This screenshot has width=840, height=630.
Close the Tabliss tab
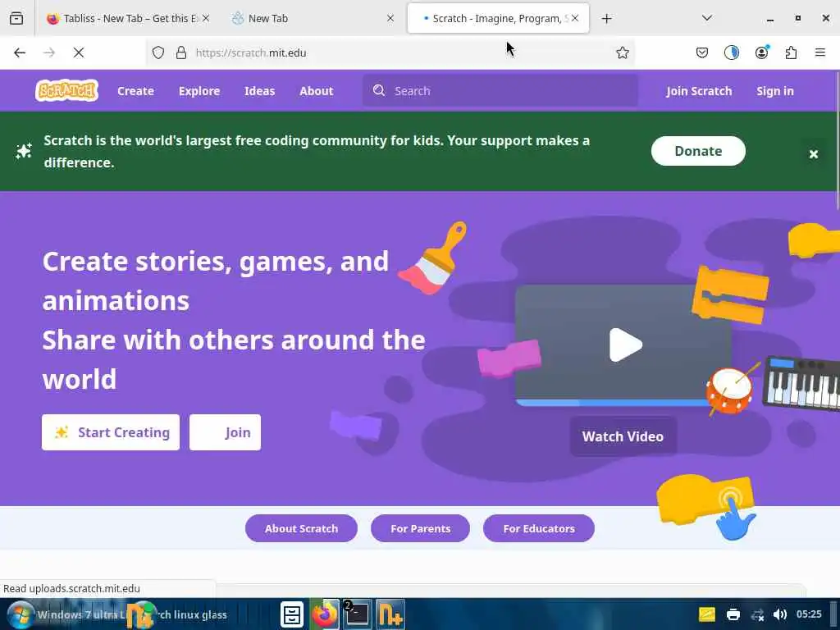[206, 18]
